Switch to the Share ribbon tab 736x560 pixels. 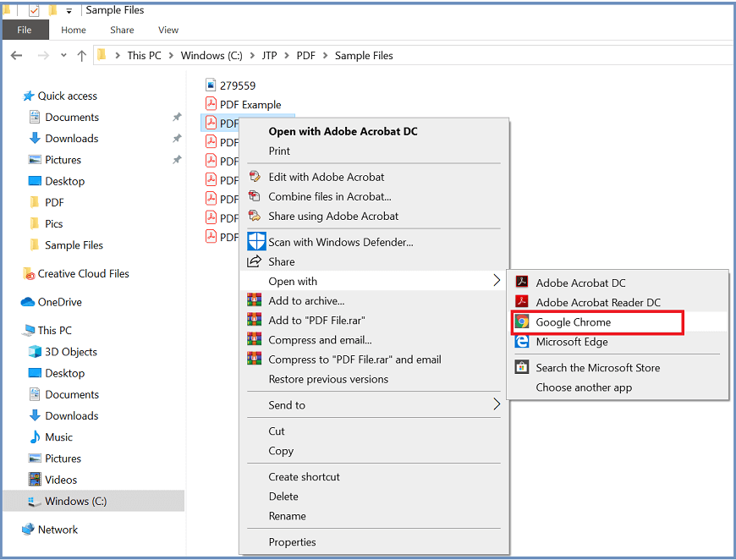122,30
